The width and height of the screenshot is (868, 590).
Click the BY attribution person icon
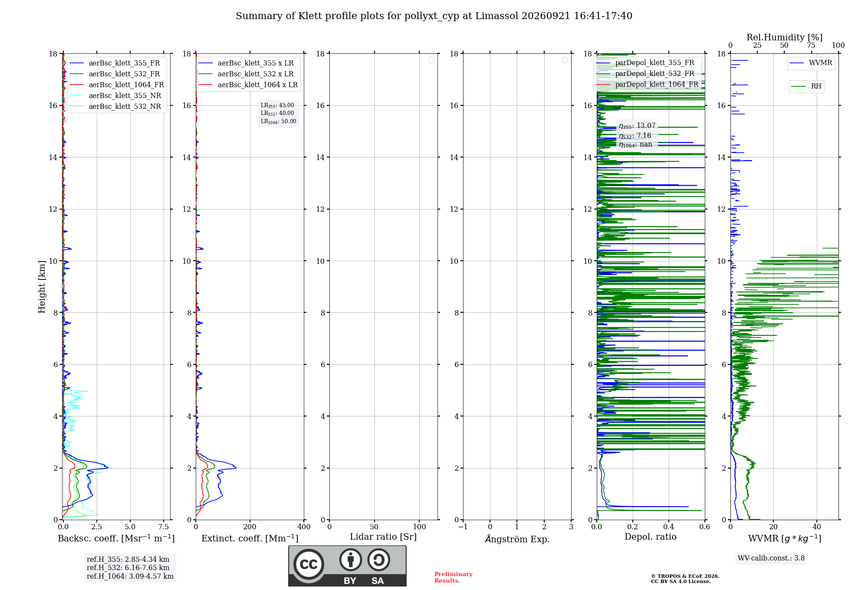[x=351, y=560]
